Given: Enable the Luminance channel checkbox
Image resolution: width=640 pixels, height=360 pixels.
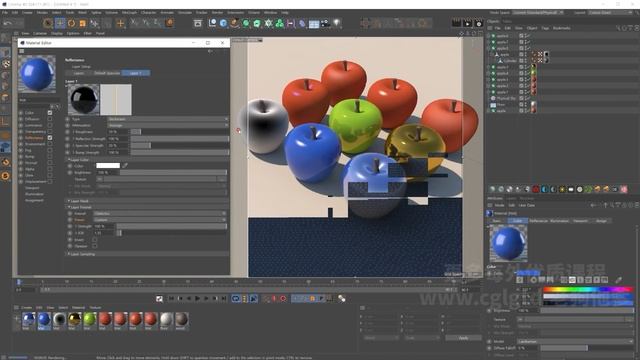Looking at the screenshot, I should [50, 125].
